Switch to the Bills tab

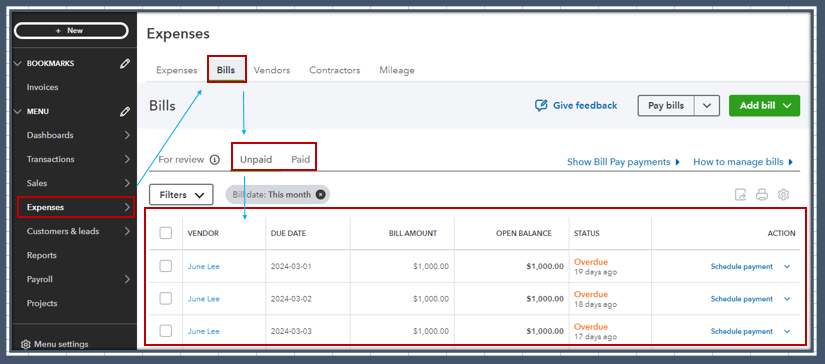pos(226,70)
